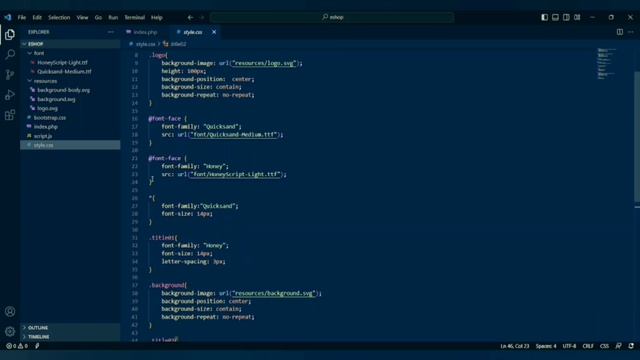The width and height of the screenshot is (640, 360).
Task: Toggle the bottom panel layout icon
Action: pos(556,17)
